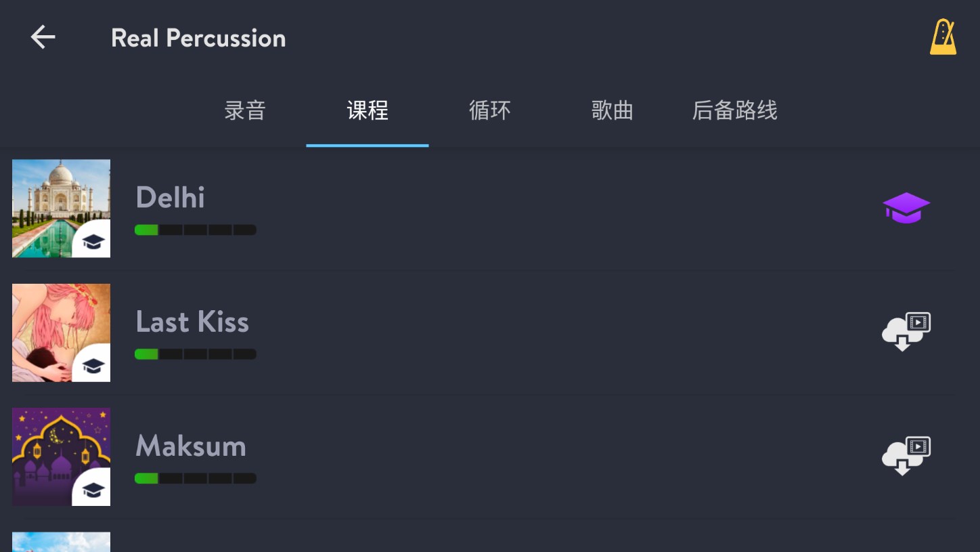Open the 后备路线 tab
Image resolution: width=980 pixels, height=552 pixels.
pos(735,110)
